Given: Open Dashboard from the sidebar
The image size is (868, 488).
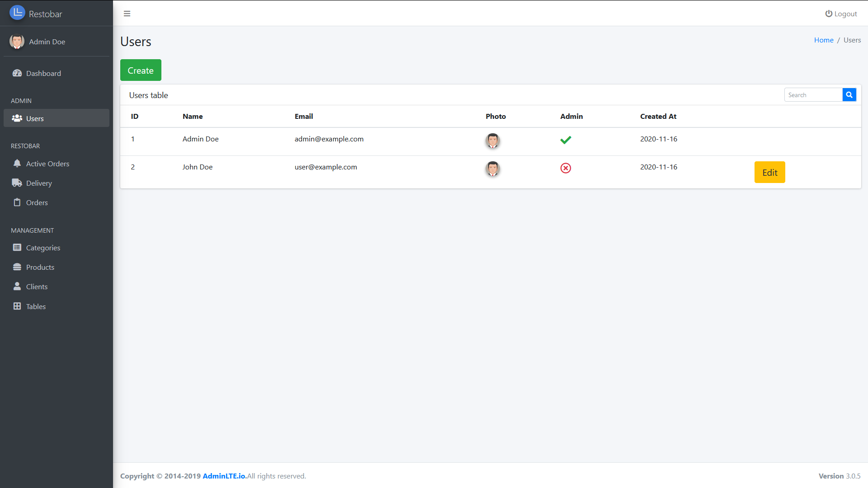Looking at the screenshot, I should 43,73.
